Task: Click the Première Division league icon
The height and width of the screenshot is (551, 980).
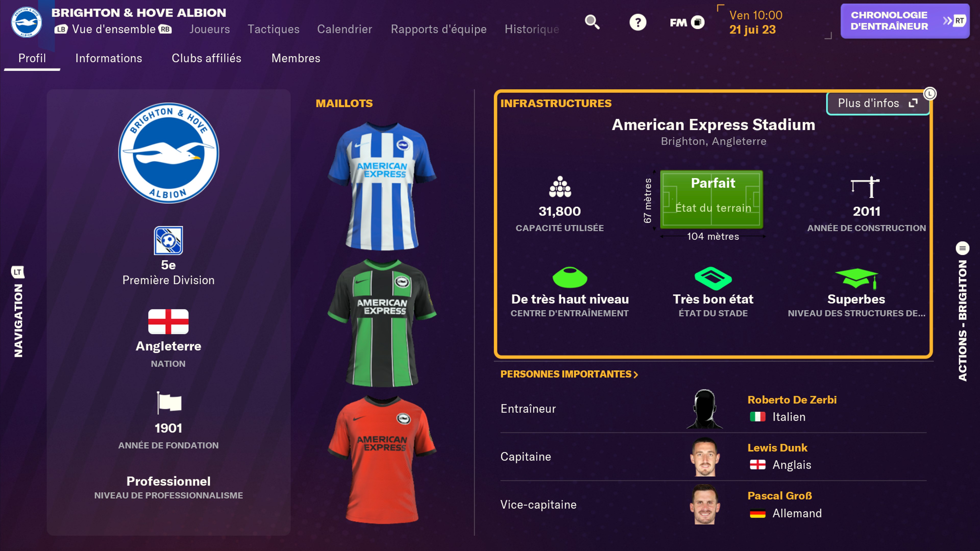Action: (168, 240)
